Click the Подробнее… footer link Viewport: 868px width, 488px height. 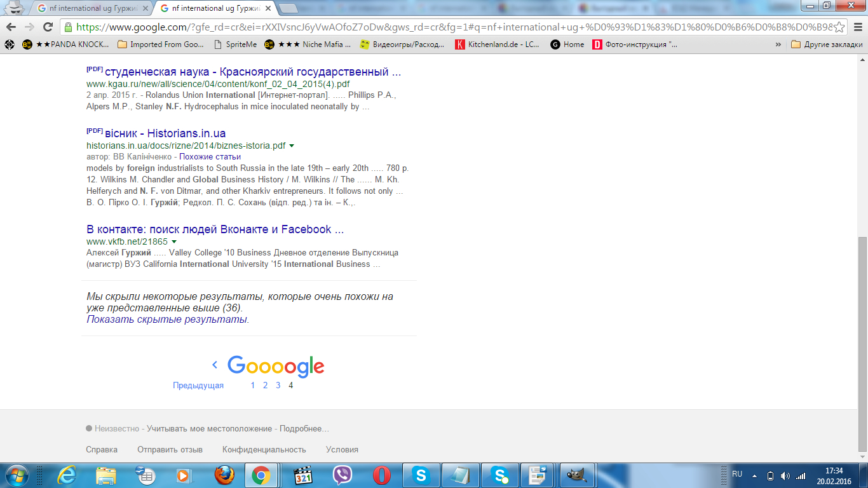(304, 429)
